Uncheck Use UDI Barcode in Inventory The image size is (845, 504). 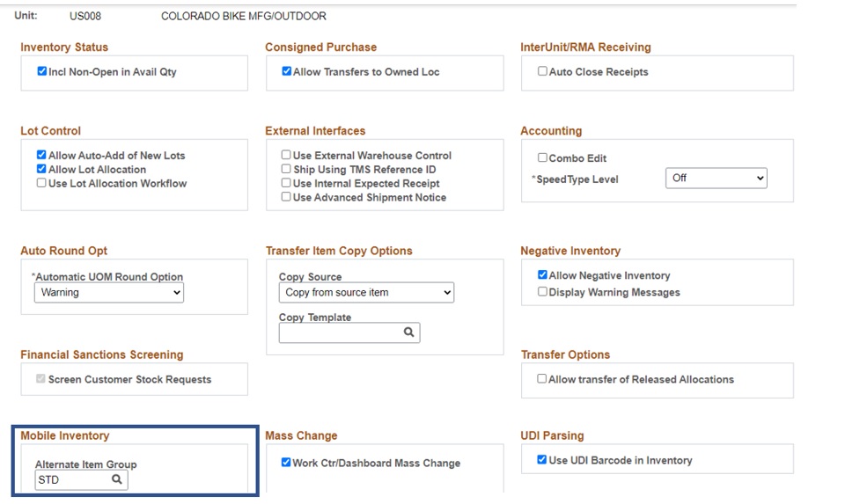(x=542, y=460)
